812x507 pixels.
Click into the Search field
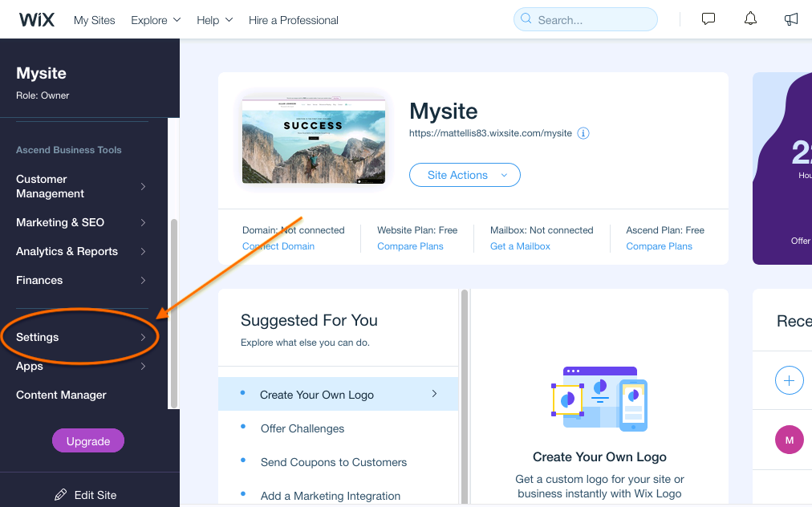click(585, 20)
